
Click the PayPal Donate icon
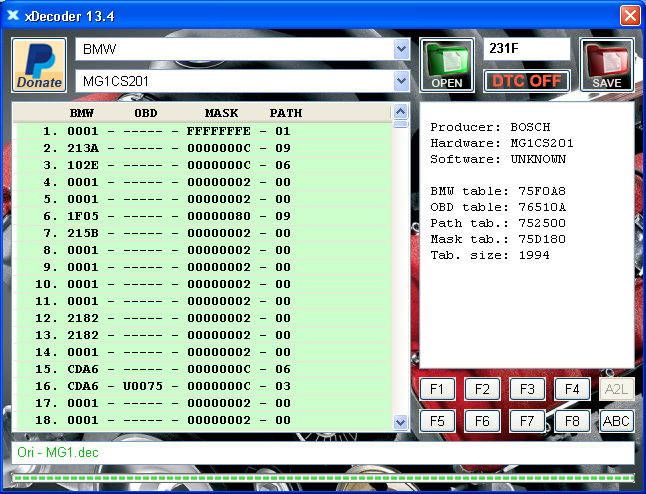[x=39, y=65]
